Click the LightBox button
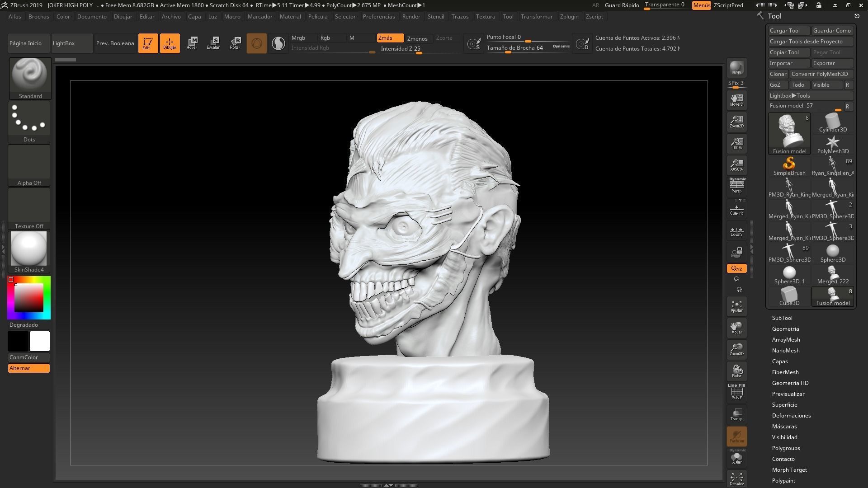868x488 pixels. pyautogui.click(x=72, y=43)
